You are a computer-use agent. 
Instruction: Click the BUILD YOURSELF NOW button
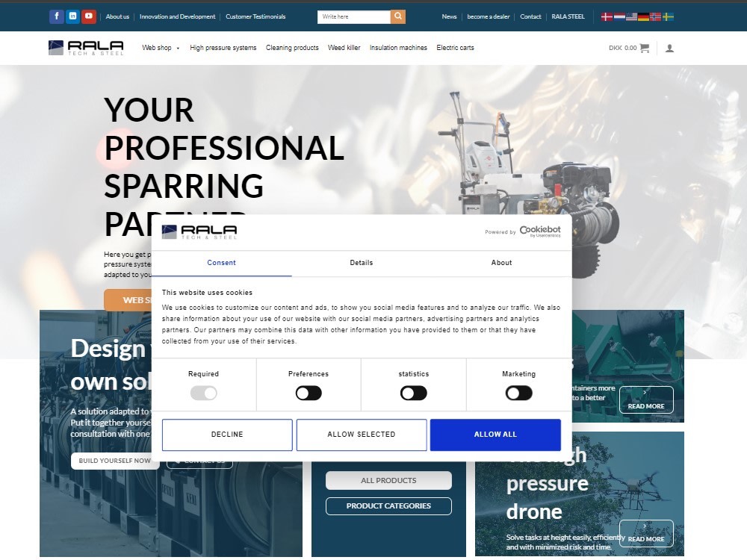click(115, 461)
